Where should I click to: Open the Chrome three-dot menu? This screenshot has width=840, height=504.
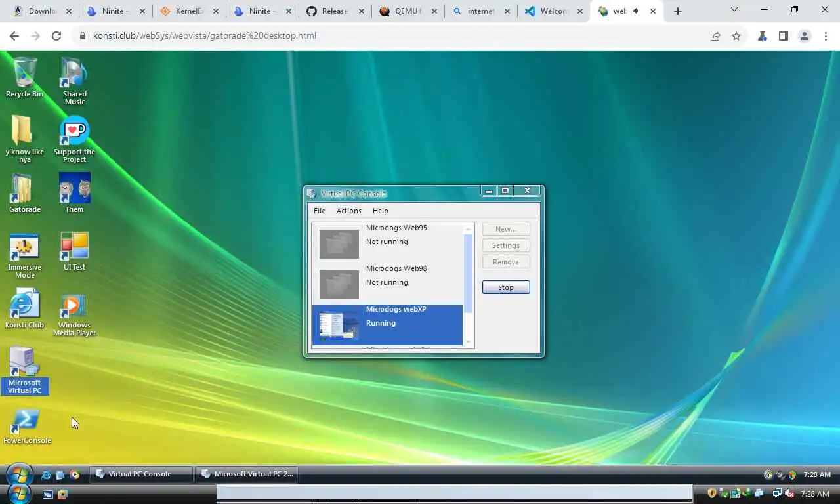826,36
